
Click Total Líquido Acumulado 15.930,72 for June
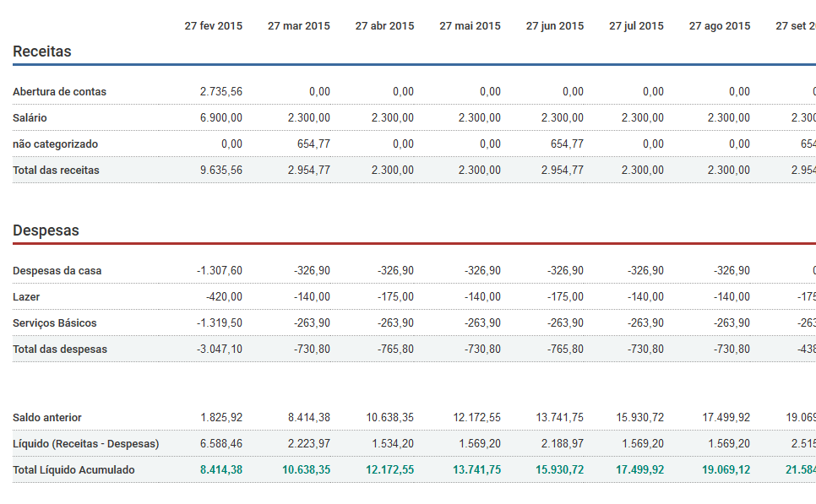(x=559, y=469)
